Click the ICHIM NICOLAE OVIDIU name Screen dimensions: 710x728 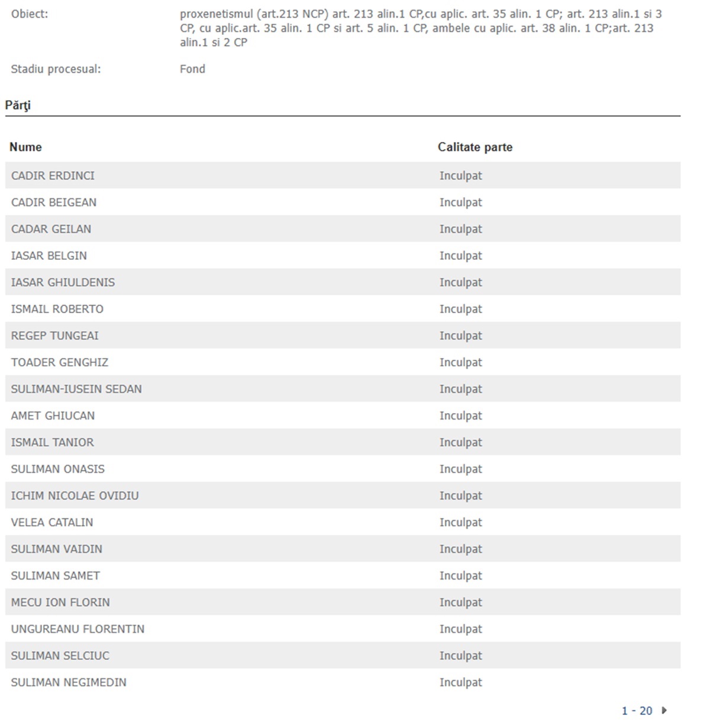(x=75, y=495)
